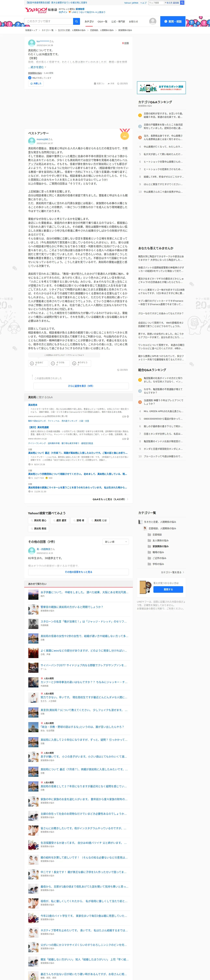The width and height of the screenshot is (210, 980).
Task: Click search chip 真如苑 とは
Action: [99, 520]
